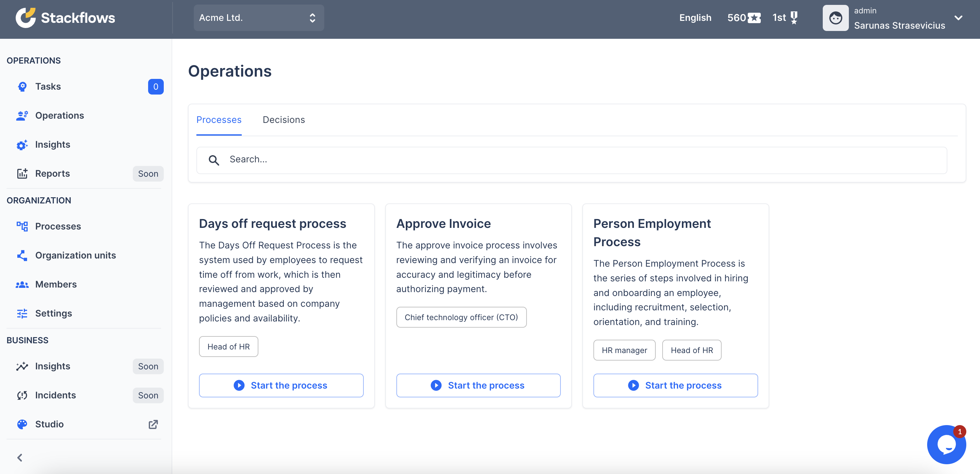Start the Days off request process
This screenshot has height=474, width=980.
point(281,385)
